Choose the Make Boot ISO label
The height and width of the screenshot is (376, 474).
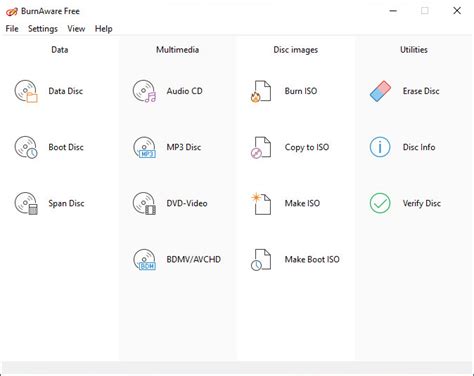(x=312, y=259)
